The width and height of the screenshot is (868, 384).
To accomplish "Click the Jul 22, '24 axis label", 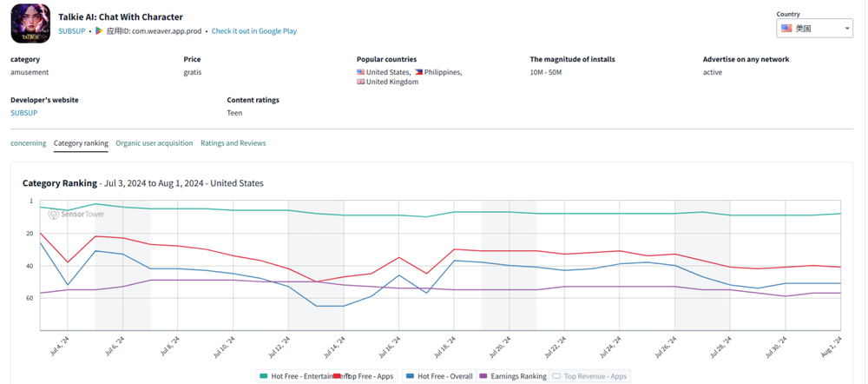I will click(x=554, y=346).
